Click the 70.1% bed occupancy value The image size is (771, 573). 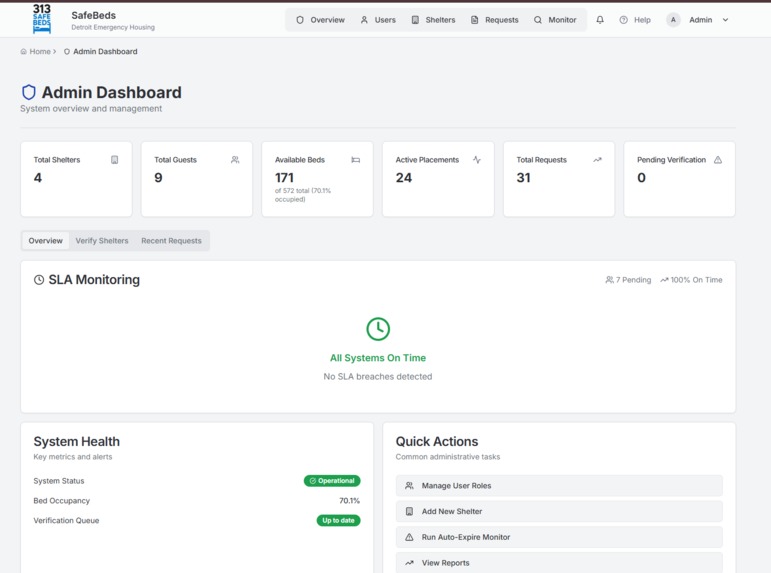pyautogui.click(x=350, y=501)
